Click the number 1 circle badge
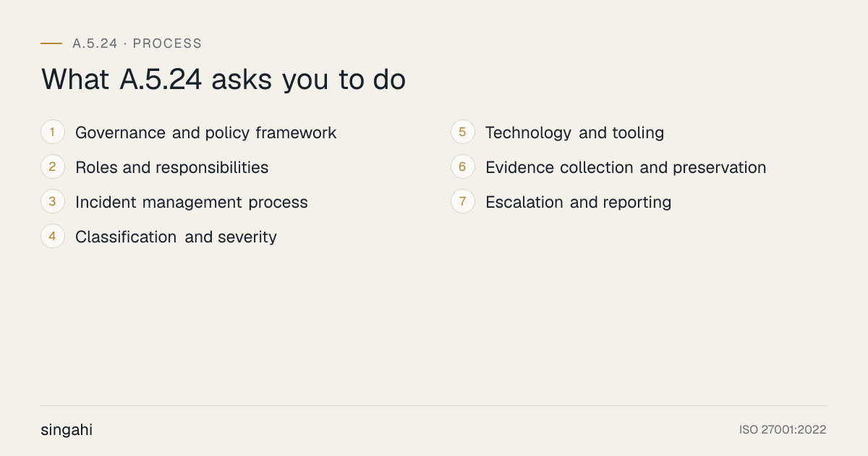This screenshot has width=868, height=456. tap(53, 132)
